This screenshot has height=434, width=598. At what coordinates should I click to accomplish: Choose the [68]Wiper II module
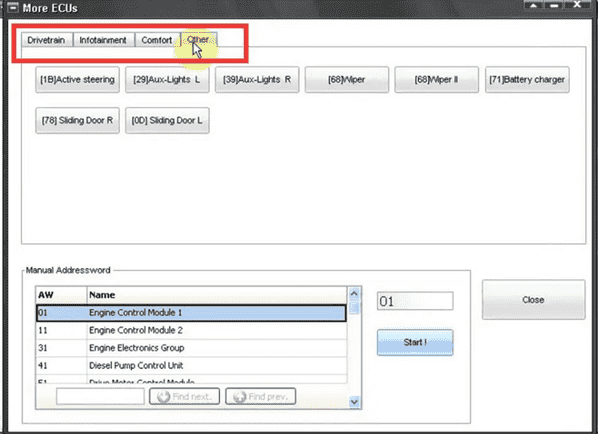(437, 80)
